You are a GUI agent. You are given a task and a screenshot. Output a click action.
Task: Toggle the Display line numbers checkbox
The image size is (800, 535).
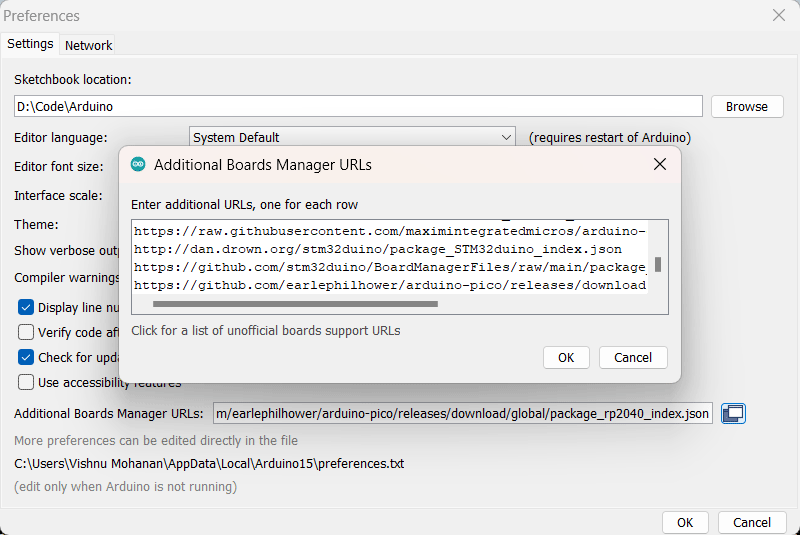coord(26,308)
